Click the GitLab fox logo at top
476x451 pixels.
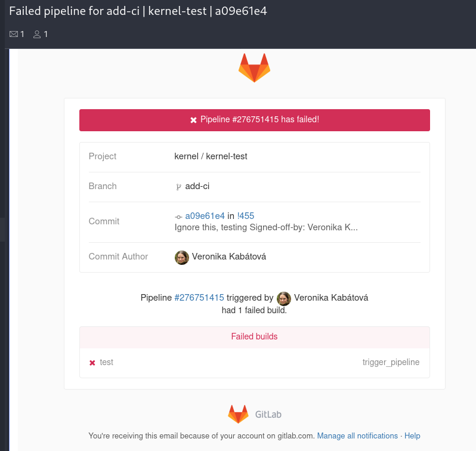click(254, 67)
